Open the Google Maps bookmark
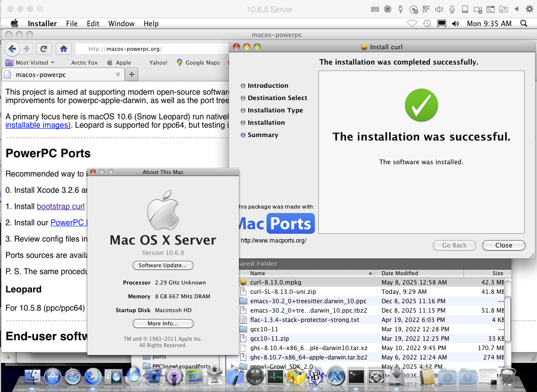Image resolution: width=537 pixels, height=392 pixels. pos(198,63)
